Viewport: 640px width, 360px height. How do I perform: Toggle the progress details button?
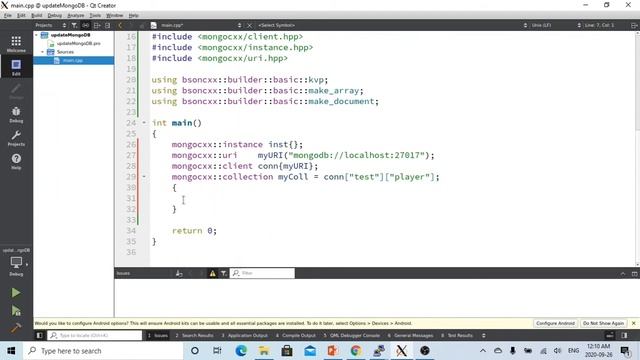click(x=609, y=336)
